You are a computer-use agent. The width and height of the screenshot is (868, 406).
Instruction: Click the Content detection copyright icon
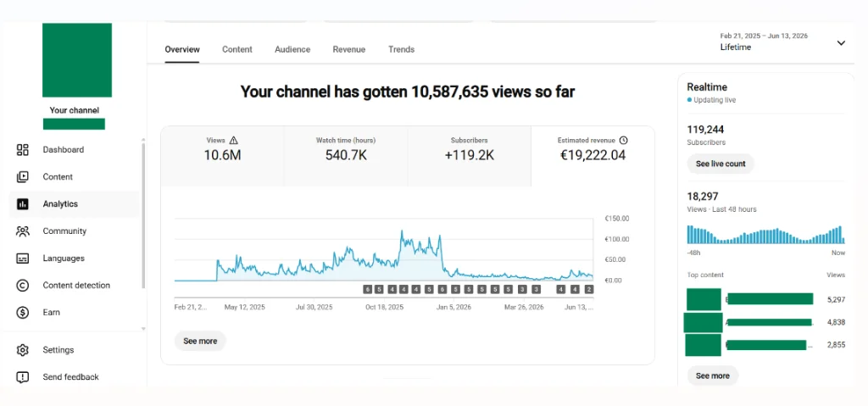(x=22, y=286)
